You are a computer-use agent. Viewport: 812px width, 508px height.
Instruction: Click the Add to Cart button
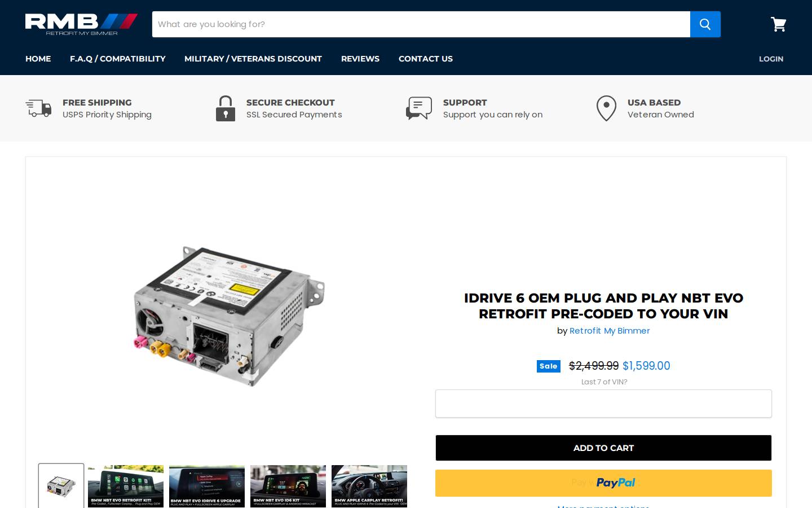point(603,448)
